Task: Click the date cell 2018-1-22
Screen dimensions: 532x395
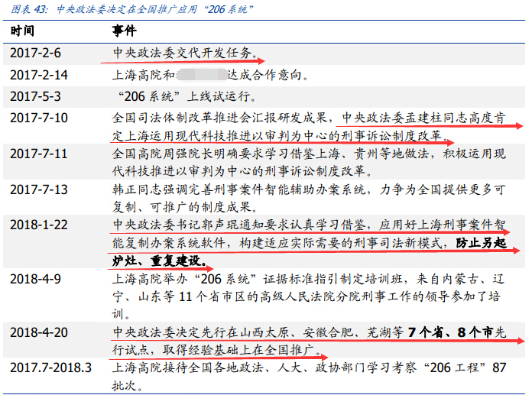Action: tap(38, 224)
